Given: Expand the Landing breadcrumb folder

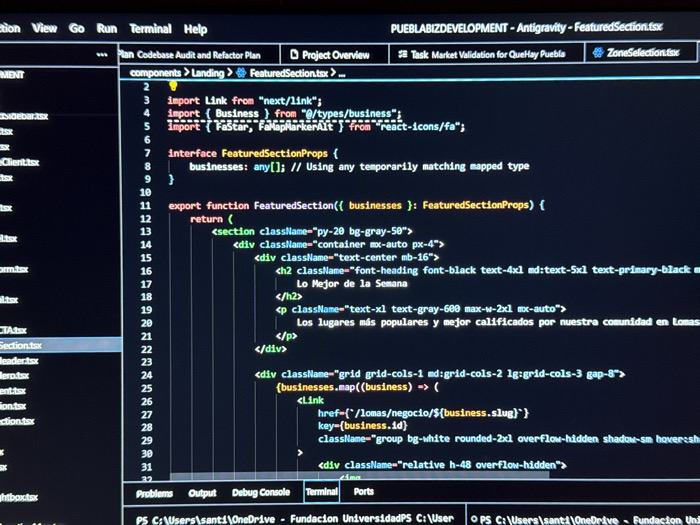Looking at the screenshot, I should (x=208, y=73).
